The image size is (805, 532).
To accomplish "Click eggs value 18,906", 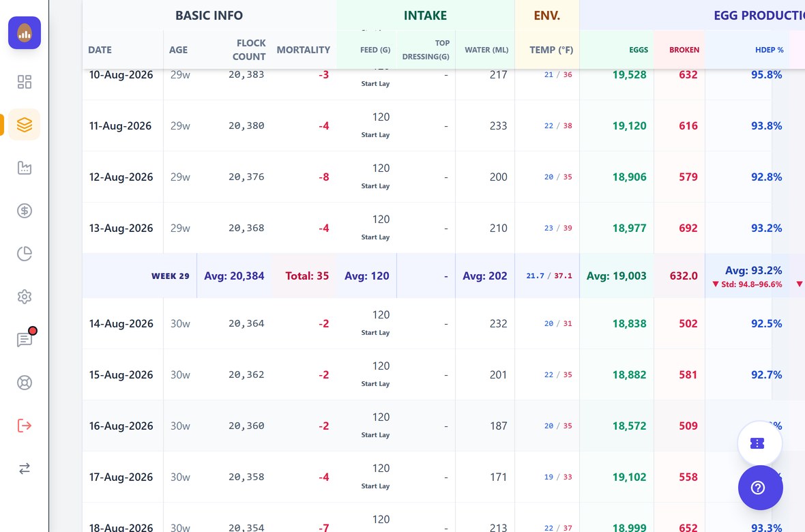I will [630, 177].
